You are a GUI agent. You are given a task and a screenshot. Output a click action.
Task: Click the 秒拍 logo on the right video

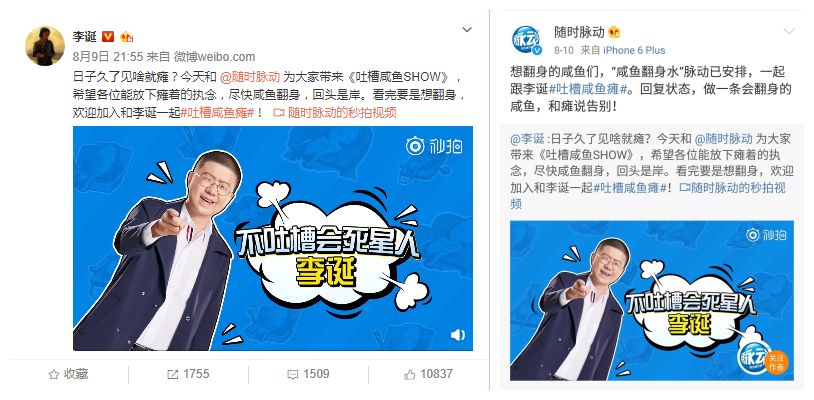point(766,235)
